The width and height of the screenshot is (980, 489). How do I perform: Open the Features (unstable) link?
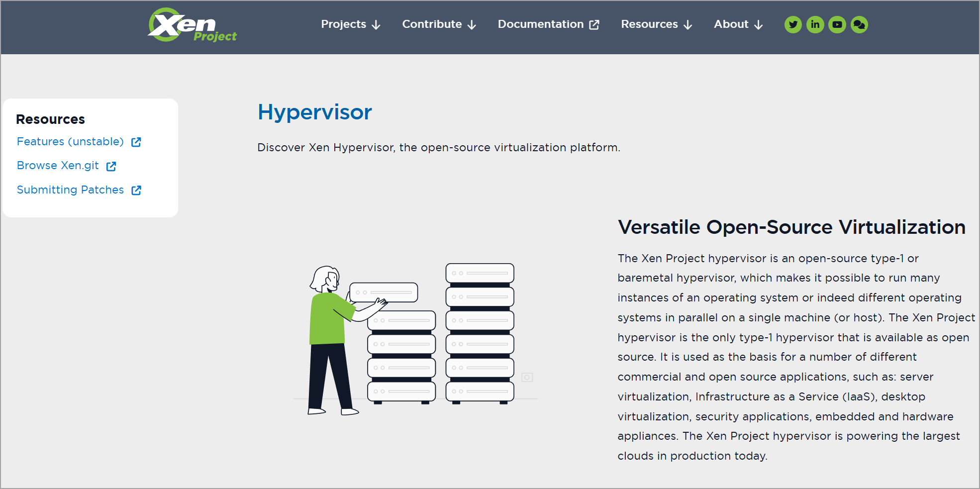[70, 142]
